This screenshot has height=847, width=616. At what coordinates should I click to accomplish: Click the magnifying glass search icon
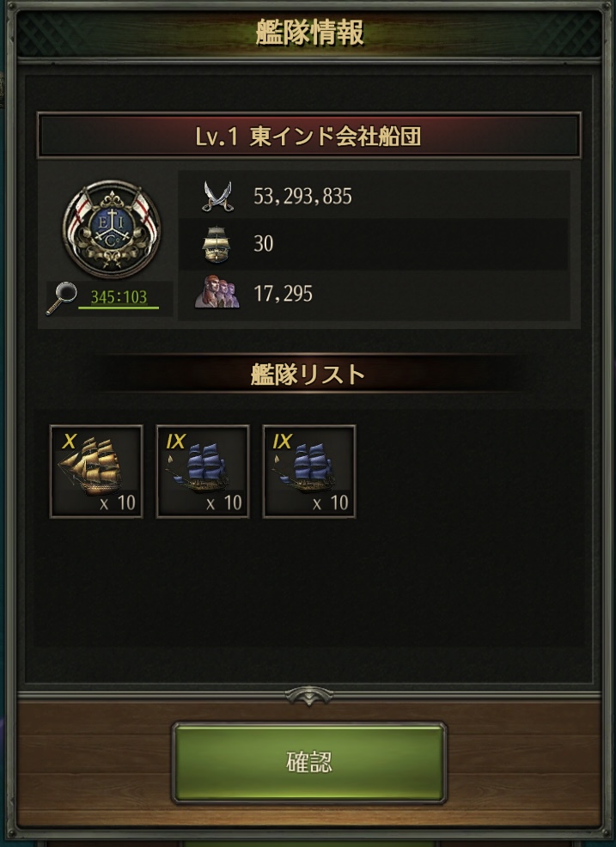60,298
